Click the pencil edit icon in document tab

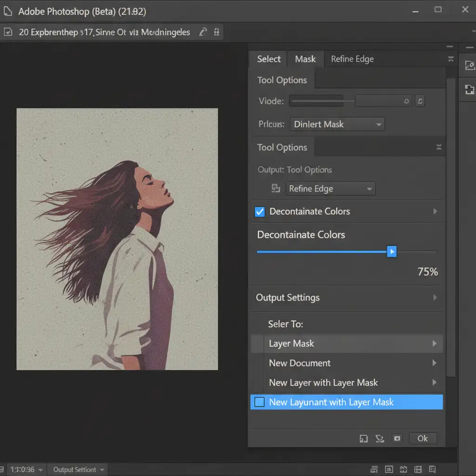click(x=202, y=32)
